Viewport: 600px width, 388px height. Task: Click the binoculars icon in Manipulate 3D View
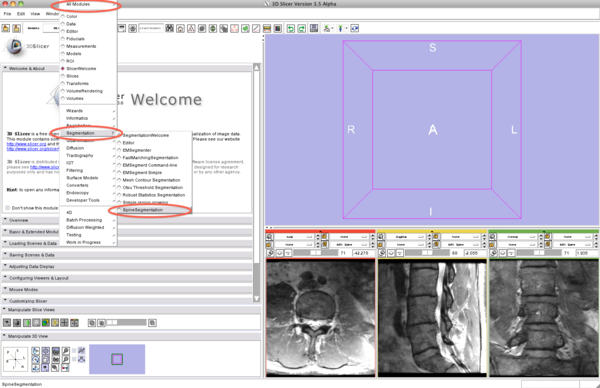(55, 359)
